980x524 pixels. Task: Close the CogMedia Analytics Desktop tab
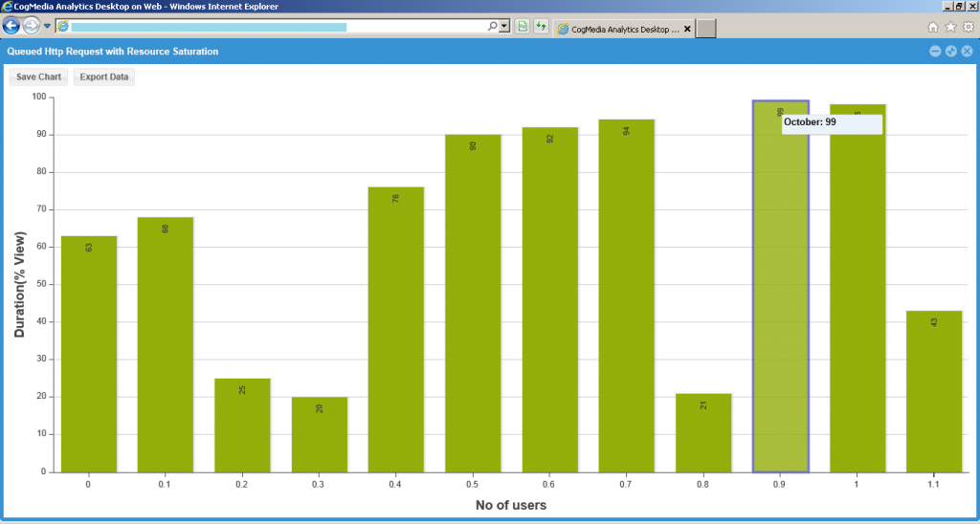pos(686,29)
